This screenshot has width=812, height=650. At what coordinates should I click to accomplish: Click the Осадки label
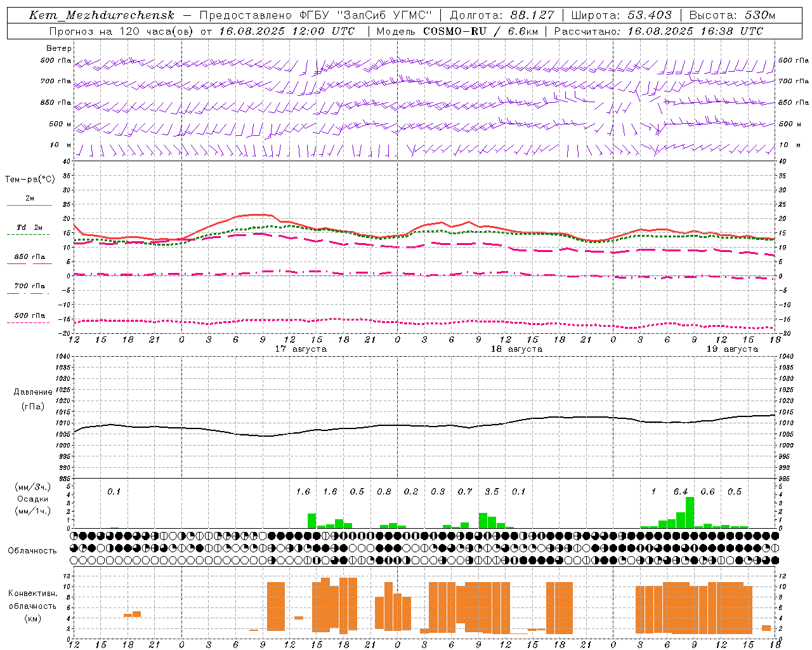(33, 499)
